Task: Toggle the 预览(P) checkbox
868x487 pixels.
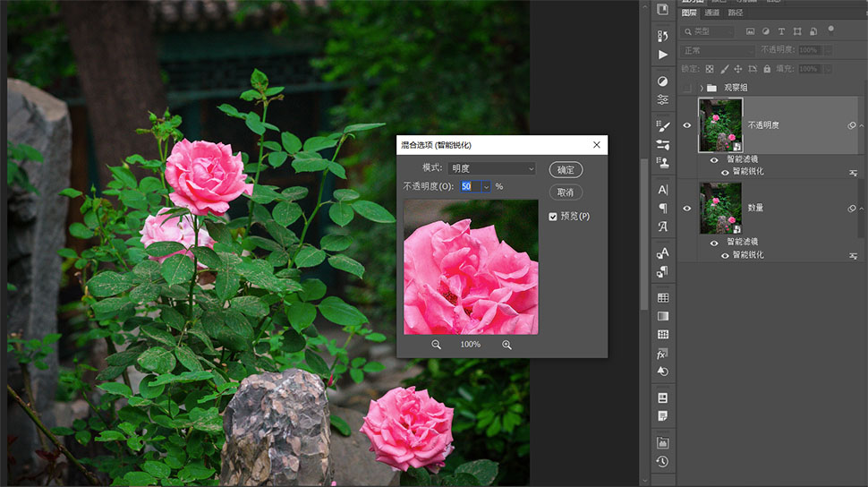Action: tap(552, 217)
